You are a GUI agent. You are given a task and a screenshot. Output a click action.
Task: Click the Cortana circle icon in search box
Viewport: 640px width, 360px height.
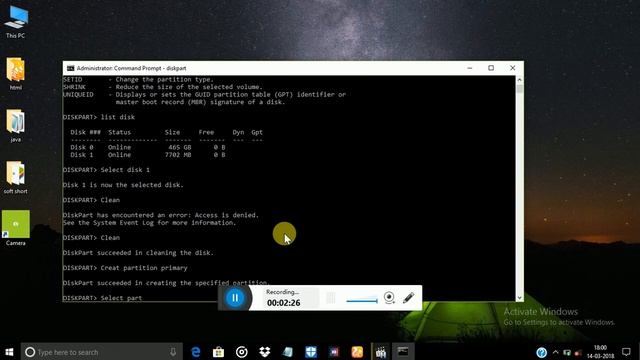pyautogui.click(x=30, y=352)
